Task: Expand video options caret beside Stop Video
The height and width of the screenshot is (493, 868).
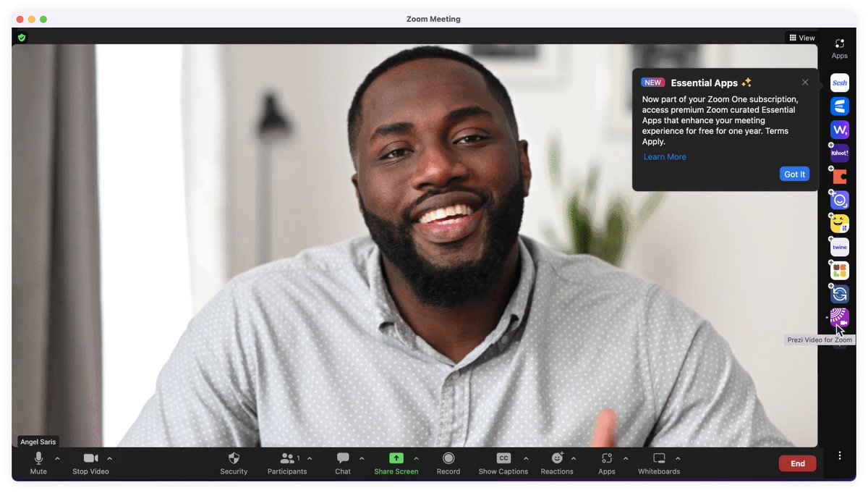Action: point(110,458)
